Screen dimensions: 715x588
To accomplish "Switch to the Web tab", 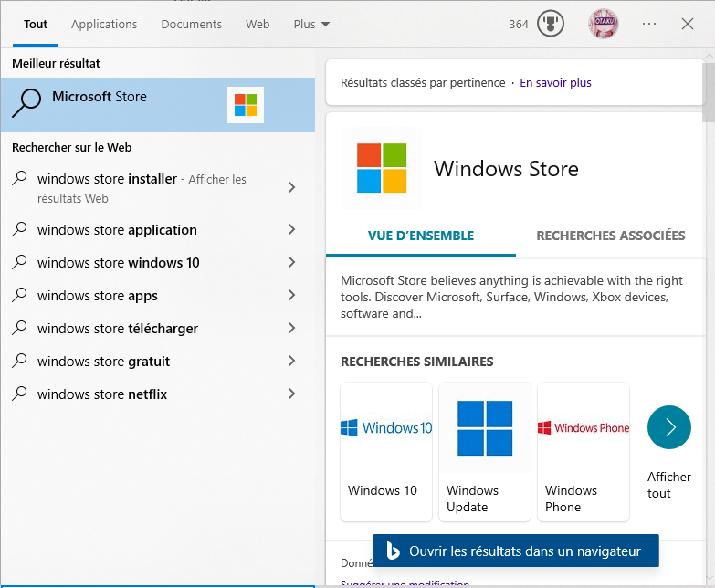I will 258,24.
